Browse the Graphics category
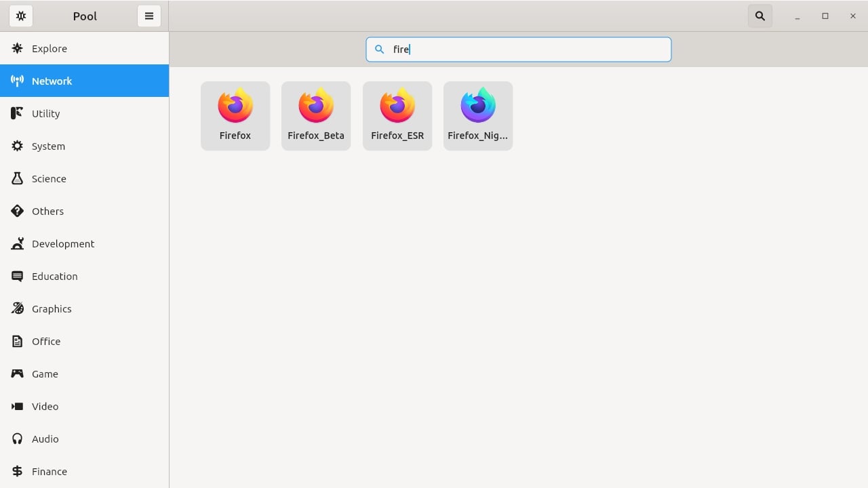The height and width of the screenshot is (488, 868). coord(84,308)
